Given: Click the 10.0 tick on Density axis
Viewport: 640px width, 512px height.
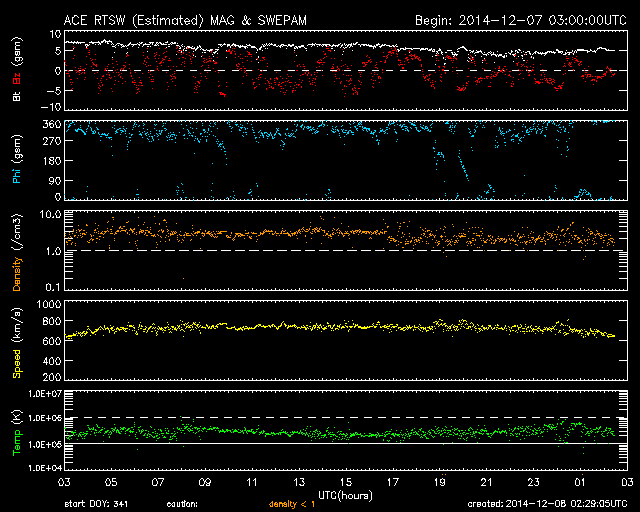Looking at the screenshot, I should pos(49,214).
